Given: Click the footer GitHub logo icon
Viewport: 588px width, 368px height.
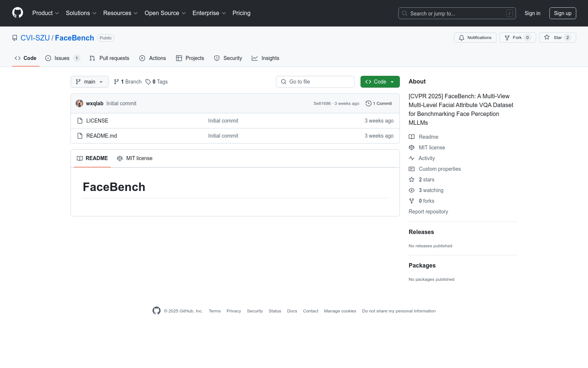Looking at the screenshot, I should [157, 311].
